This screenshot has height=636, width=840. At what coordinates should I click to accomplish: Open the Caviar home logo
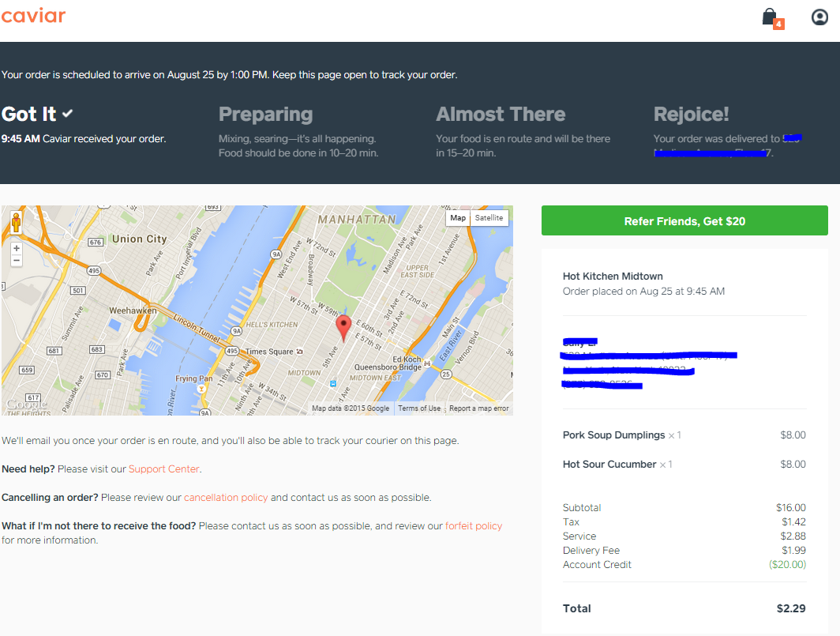[x=33, y=16]
